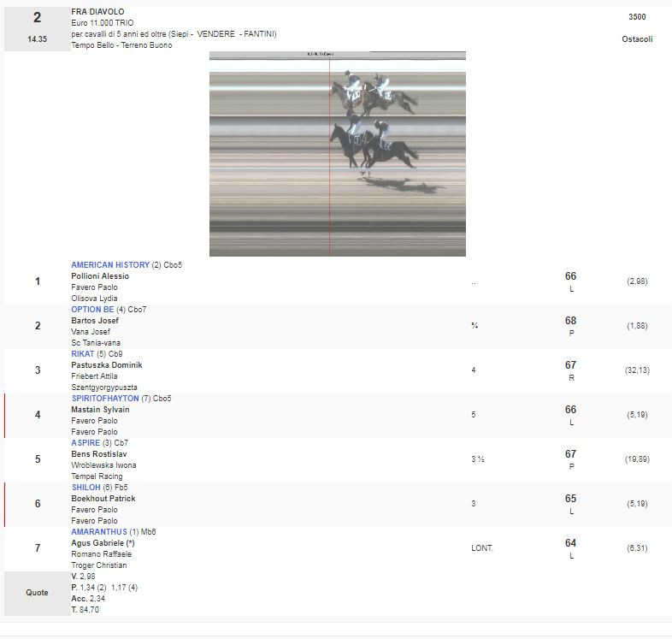Click the Quote label box

pyautogui.click(x=37, y=593)
